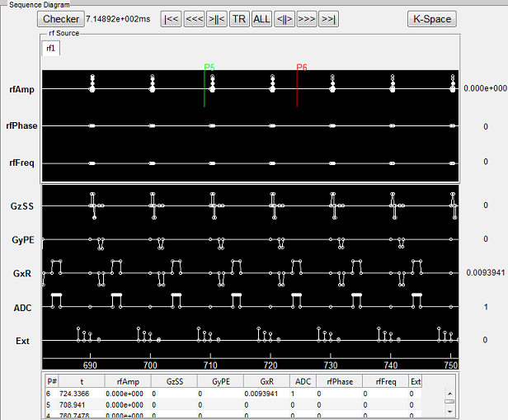Jump to sequence start with |<< button
The height and width of the screenshot is (420, 508).
pyautogui.click(x=171, y=19)
